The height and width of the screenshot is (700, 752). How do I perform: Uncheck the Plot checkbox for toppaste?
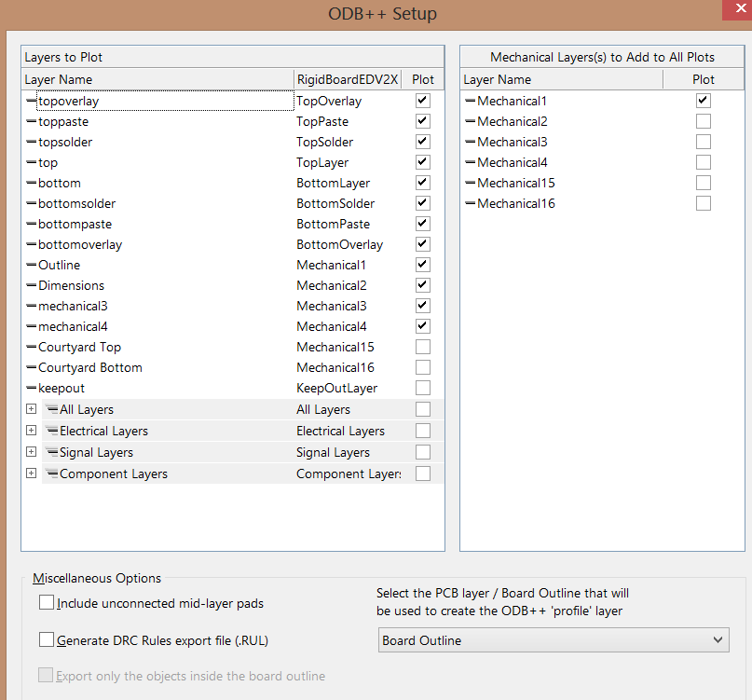(423, 121)
